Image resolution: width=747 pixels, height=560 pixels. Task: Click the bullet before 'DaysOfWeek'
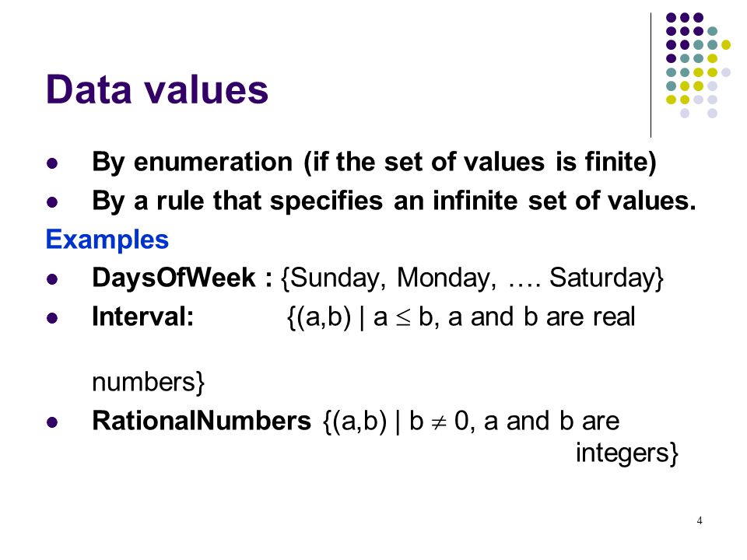pyautogui.click(x=52, y=279)
